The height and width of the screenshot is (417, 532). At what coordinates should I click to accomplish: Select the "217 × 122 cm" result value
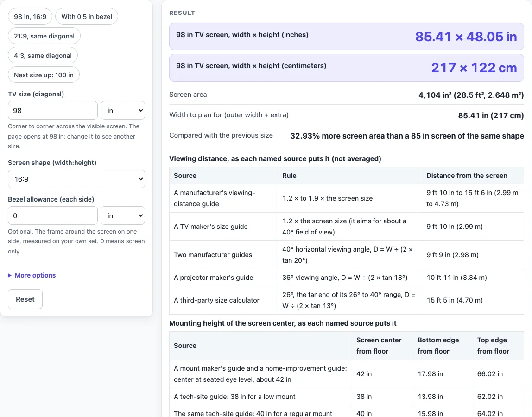[x=474, y=68]
